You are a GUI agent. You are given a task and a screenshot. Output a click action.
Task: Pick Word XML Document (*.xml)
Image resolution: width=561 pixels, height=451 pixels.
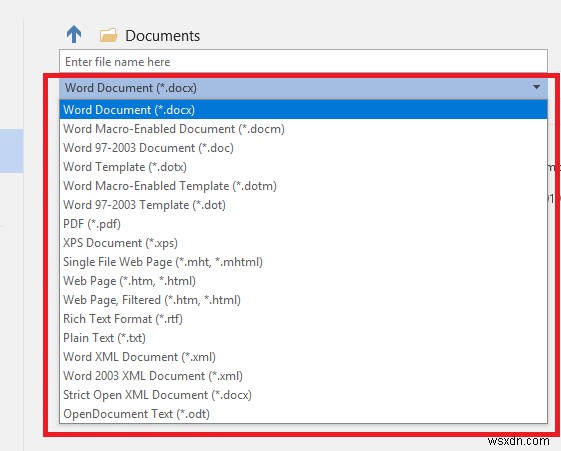(x=303, y=356)
